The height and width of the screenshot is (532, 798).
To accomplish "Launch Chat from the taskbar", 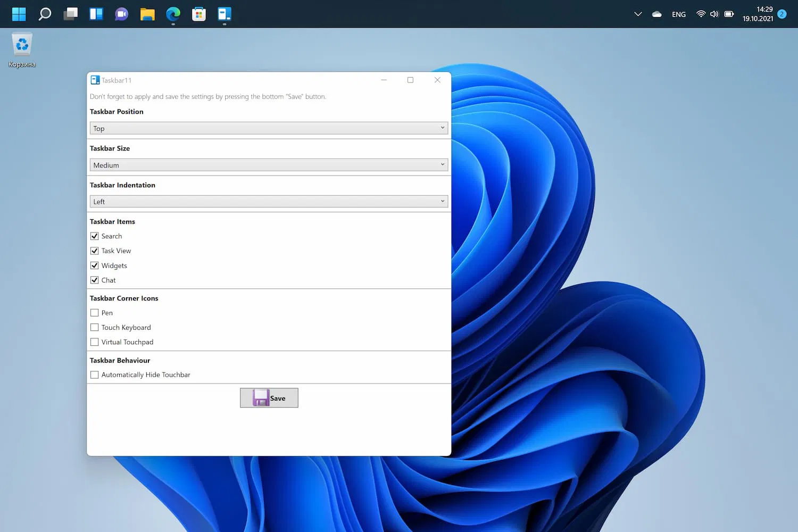I will pos(122,14).
